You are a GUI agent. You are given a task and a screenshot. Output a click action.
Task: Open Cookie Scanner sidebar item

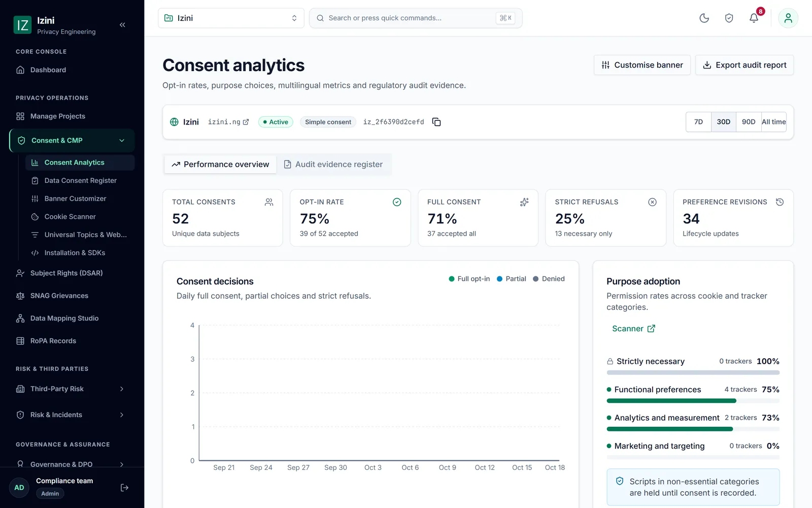click(x=80, y=217)
